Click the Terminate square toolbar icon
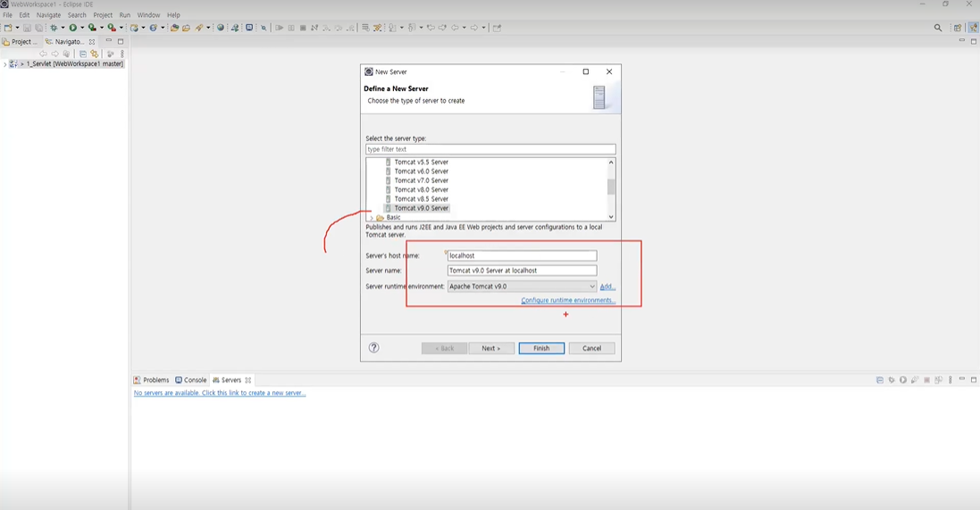 click(x=303, y=28)
